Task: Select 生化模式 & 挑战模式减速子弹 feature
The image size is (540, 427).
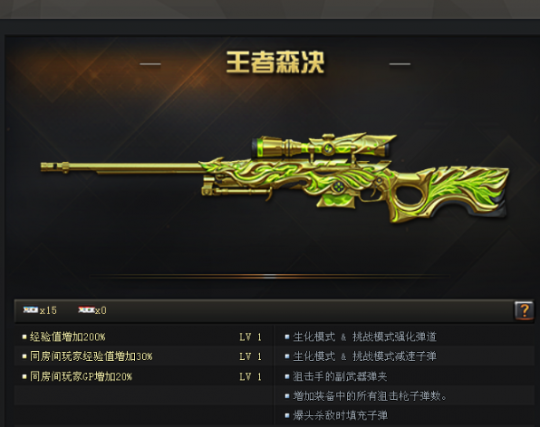Action: 361,356
